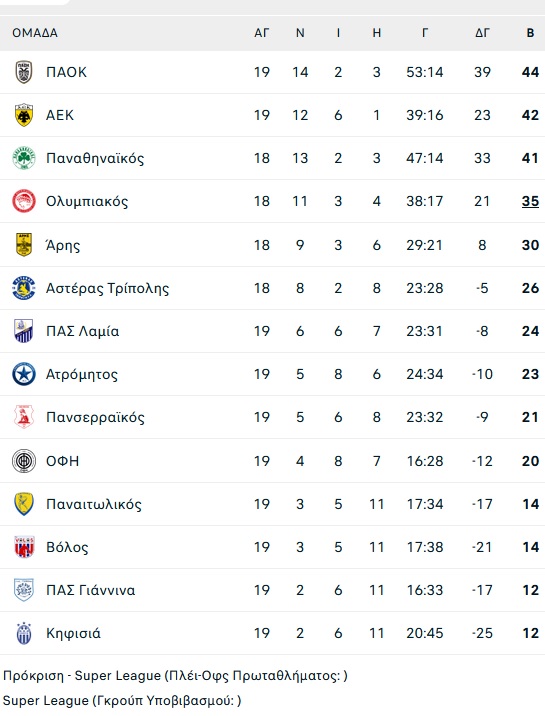The width and height of the screenshot is (545, 716).
Task: Open the ΠΑΣ Λαμία team name
Action: click(83, 331)
